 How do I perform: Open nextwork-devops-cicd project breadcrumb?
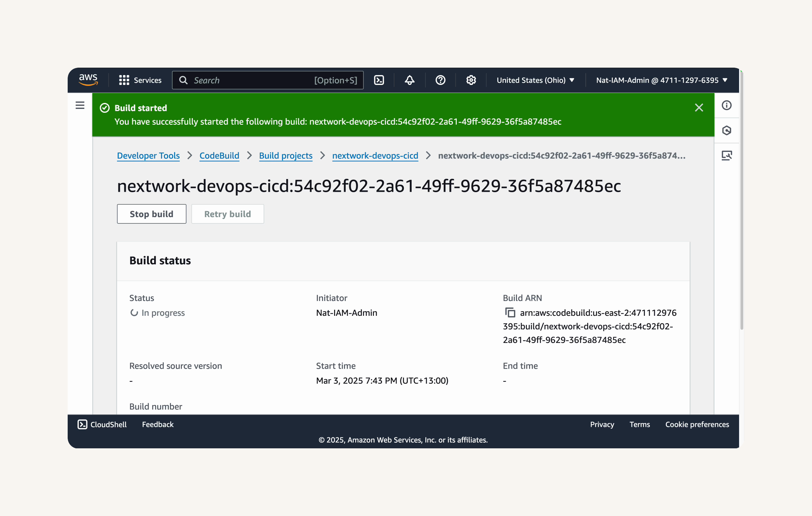click(x=375, y=155)
